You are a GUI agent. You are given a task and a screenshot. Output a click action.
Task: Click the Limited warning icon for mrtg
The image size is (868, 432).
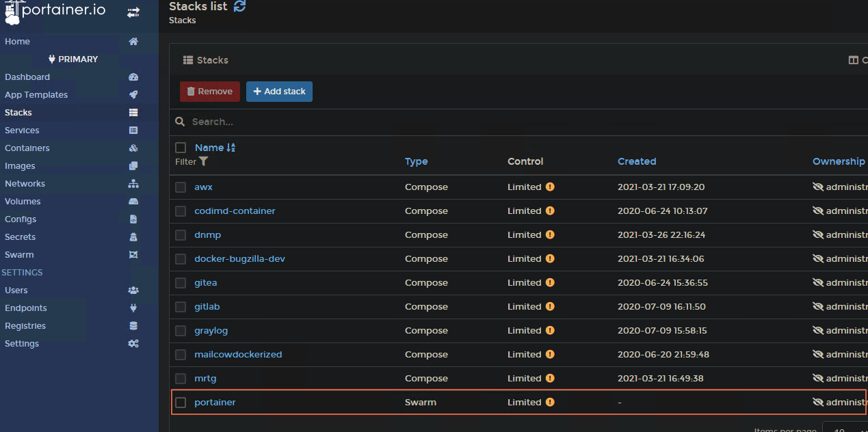point(550,379)
